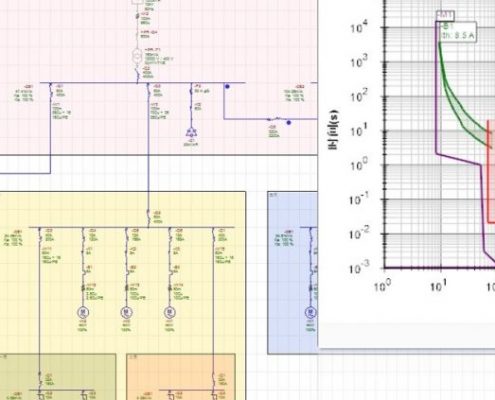Select the olive green sub-panel area

pos(58,377)
